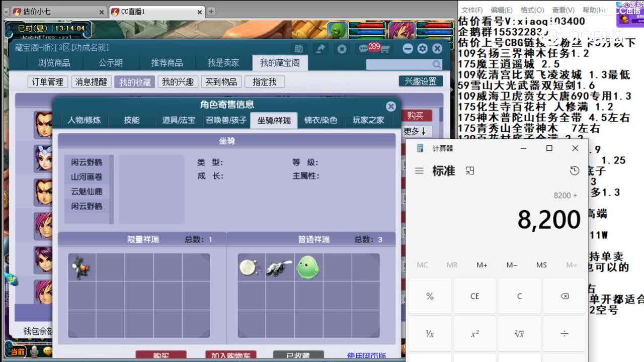The width and height of the screenshot is (644, 362).
Task: Click 订单管理 button
Action: [48, 82]
